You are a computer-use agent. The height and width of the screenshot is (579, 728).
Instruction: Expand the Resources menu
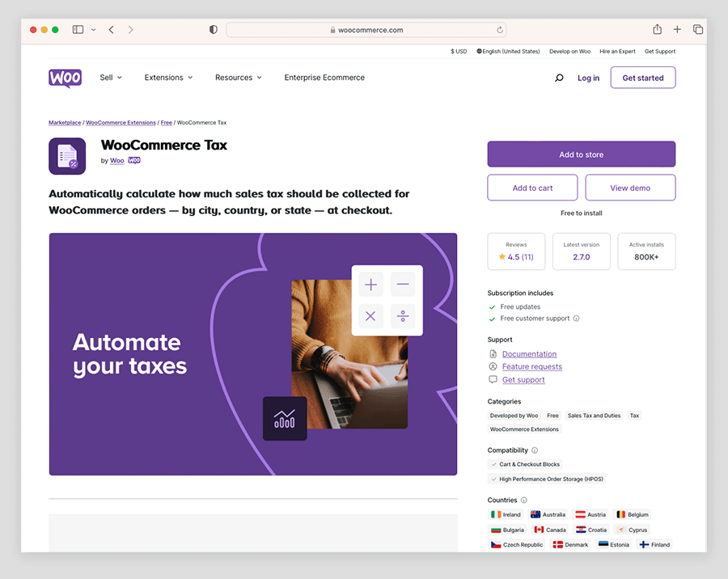coord(238,78)
